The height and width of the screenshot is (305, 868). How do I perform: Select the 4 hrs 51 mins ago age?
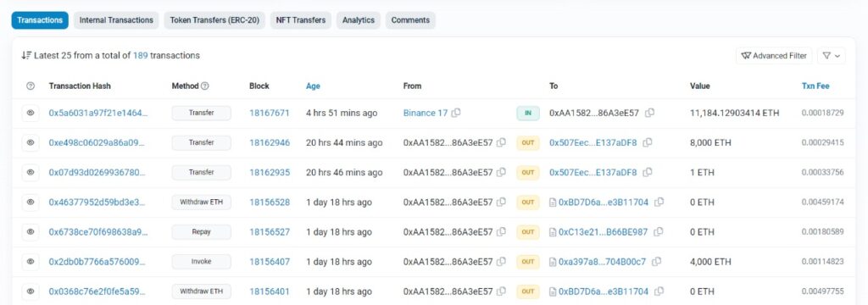pos(342,113)
